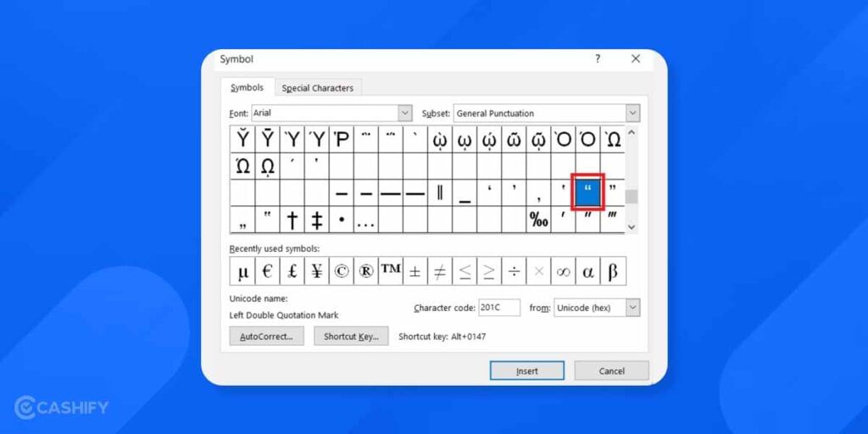
Task: Pick the horizontal ellipsis symbol
Action: (x=366, y=220)
